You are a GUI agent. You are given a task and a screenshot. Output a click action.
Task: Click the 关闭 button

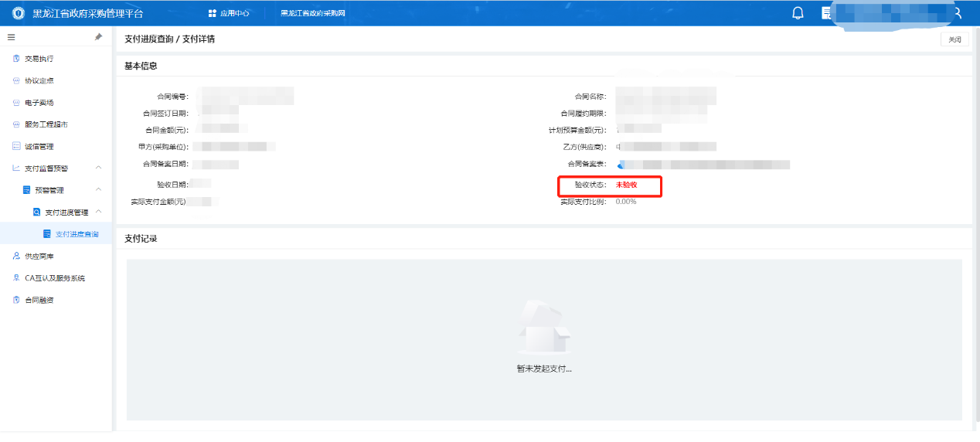tap(954, 39)
